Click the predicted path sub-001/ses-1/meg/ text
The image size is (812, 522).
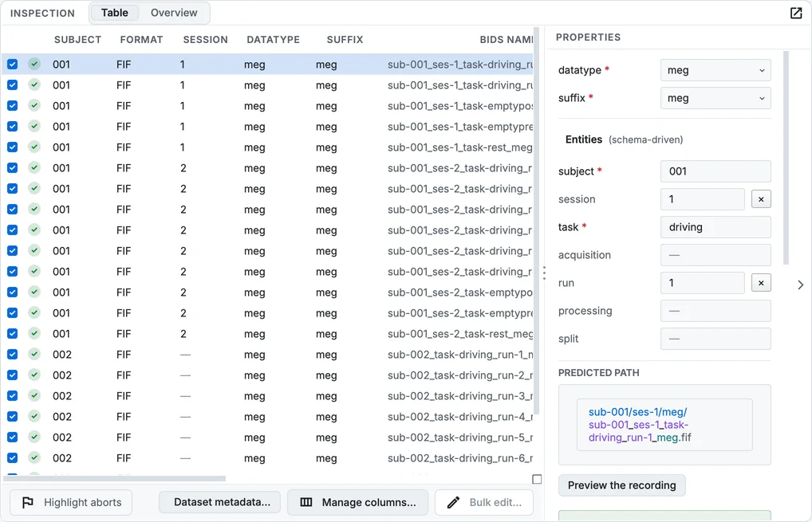click(637, 412)
